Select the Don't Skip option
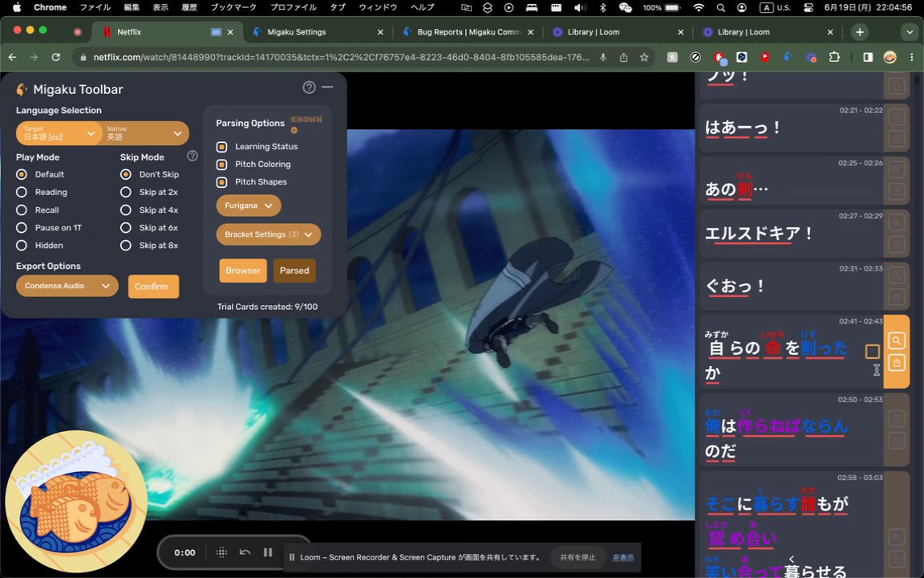 (125, 174)
